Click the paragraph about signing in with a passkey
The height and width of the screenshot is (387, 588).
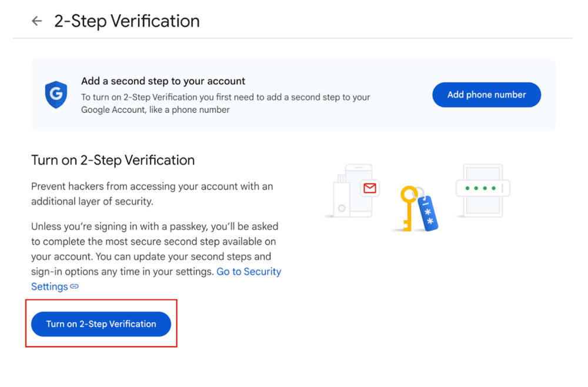(x=154, y=249)
